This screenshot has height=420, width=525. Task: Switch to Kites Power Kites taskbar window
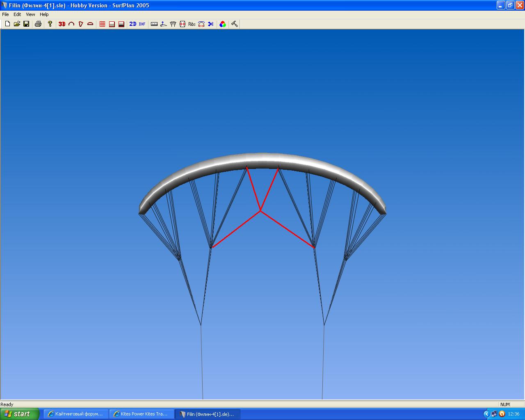tap(142, 414)
